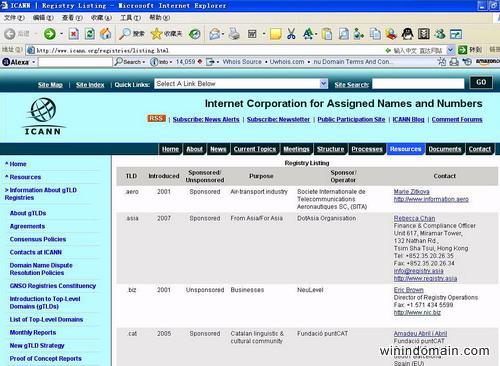Click the filmstrip toolbar icon

point(424,34)
